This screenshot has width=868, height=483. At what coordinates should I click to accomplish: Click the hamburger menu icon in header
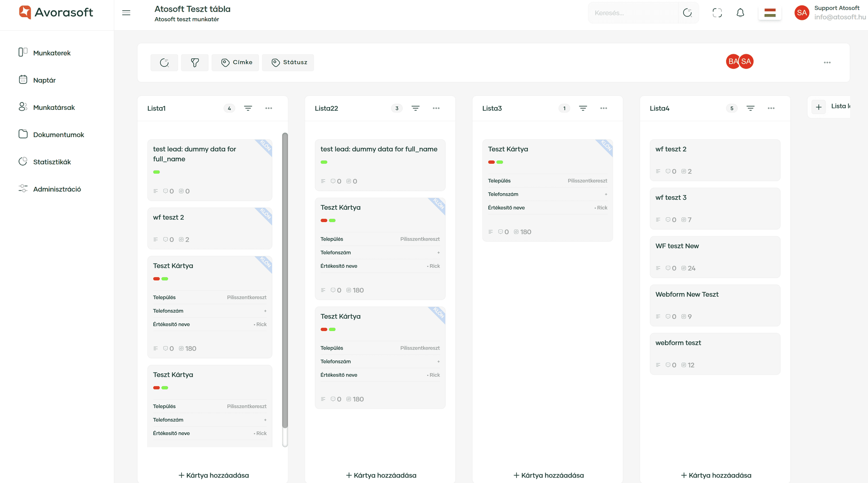click(x=126, y=13)
